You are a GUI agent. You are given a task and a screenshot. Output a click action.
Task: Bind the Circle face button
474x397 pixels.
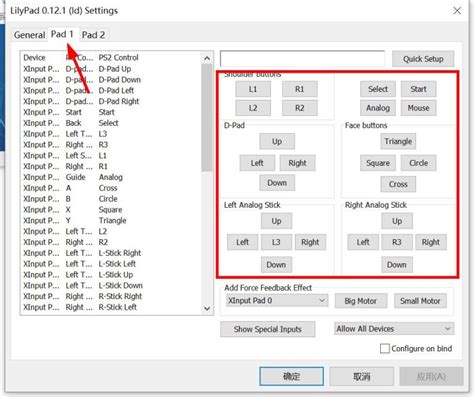pyautogui.click(x=418, y=163)
